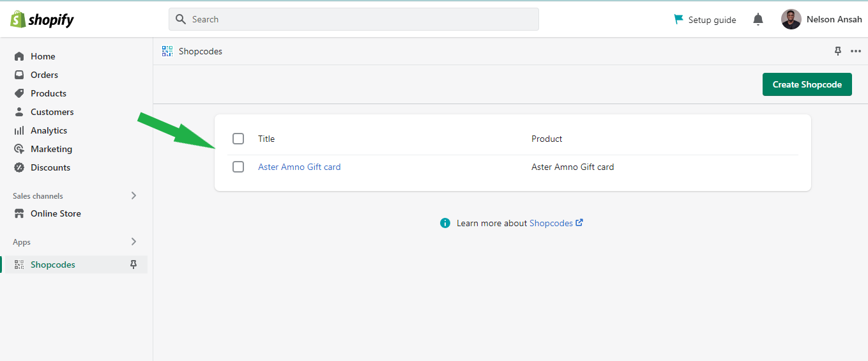The image size is (868, 361).
Task: Click the Create Shopcode button
Action: [x=807, y=84]
